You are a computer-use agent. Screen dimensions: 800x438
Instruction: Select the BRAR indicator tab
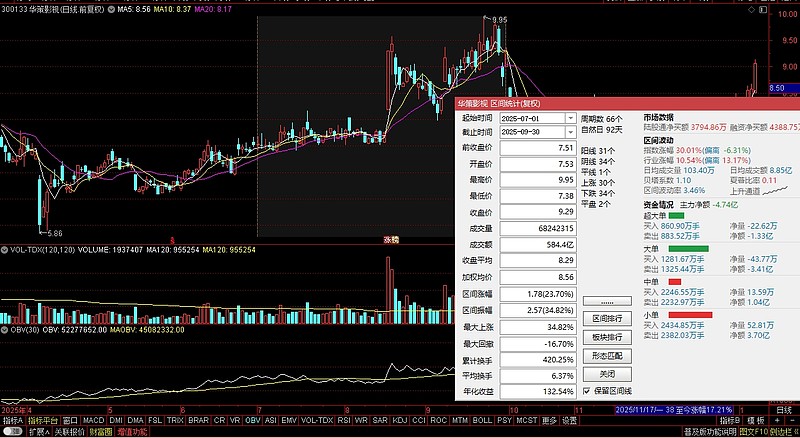point(198,421)
